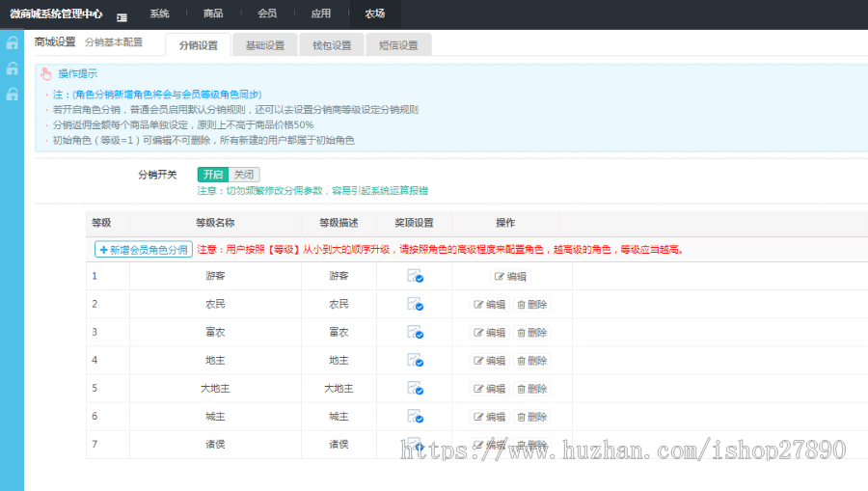
Task: Toggle the sidebar collapse icon in header
Action: [122, 17]
